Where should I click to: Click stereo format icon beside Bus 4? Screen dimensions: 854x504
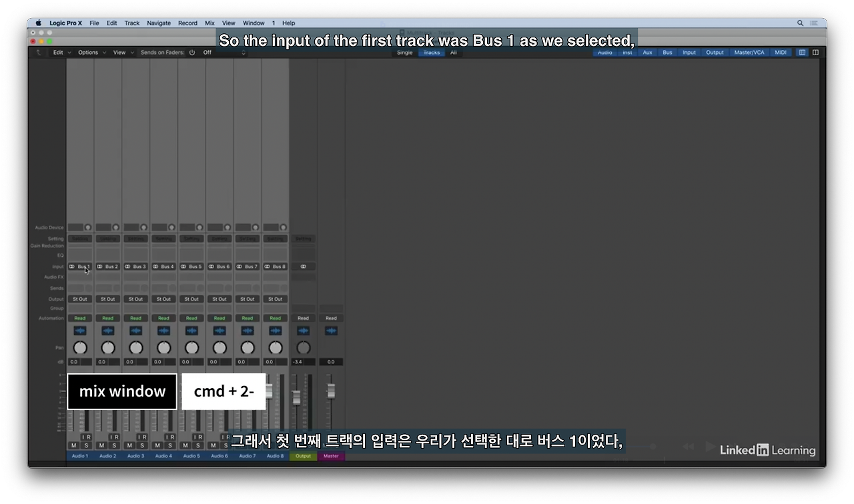[x=156, y=267]
